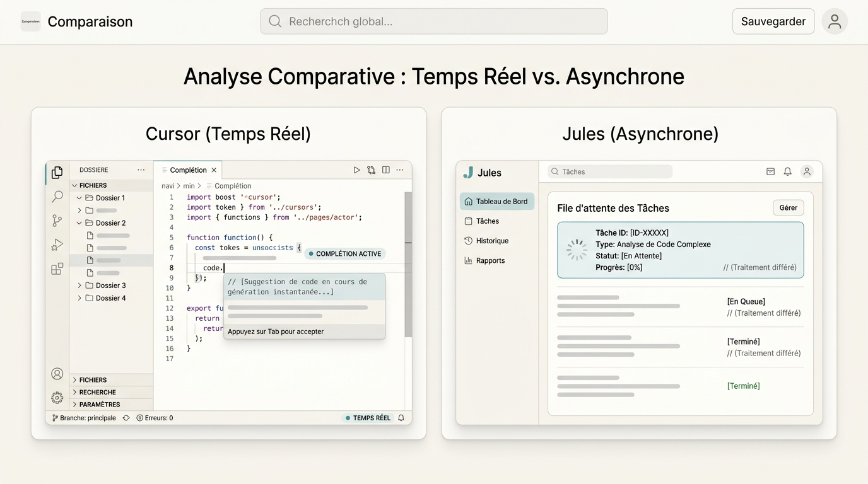Click 'Complétion' in the breadcrumb
This screenshot has height=484, width=868.
pos(232,186)
